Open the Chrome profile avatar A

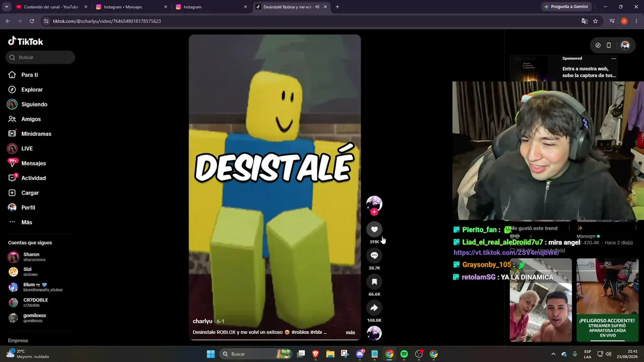point(624,21)
